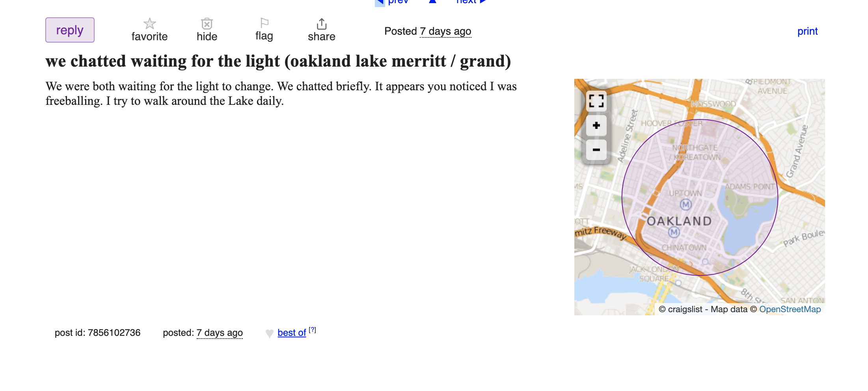The height and width of the screenshot is (391, 868).
Task: Click the up triangle between prev and next
Action: coord(432,2)
